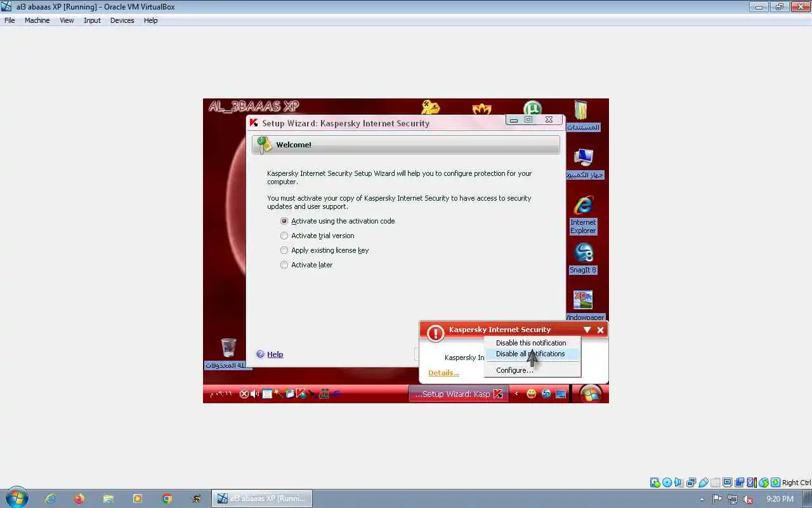Click VirtualBox optical disk status icon
Image resolution: width=812 pixels, height=508 pixels.
[667, 483]
